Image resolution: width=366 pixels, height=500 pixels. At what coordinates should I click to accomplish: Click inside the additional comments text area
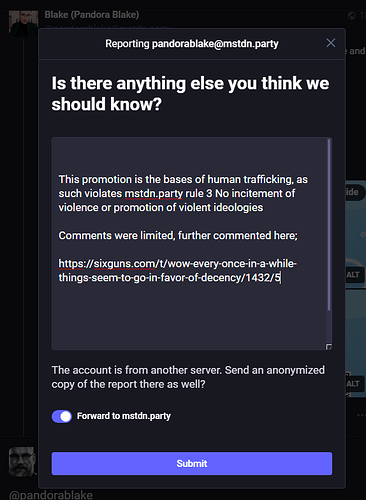click(x=192, y=243)
